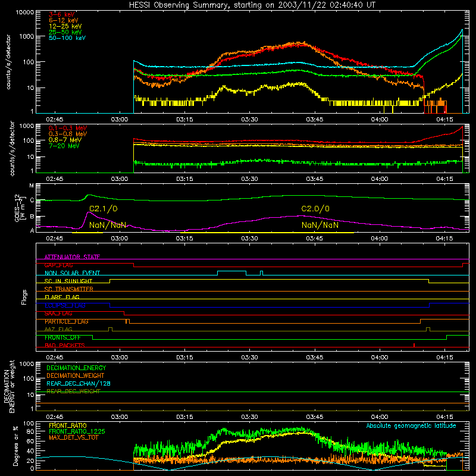
Task: Click the 0.3-0.8 MeV legend entry
Action: [68, 134]
